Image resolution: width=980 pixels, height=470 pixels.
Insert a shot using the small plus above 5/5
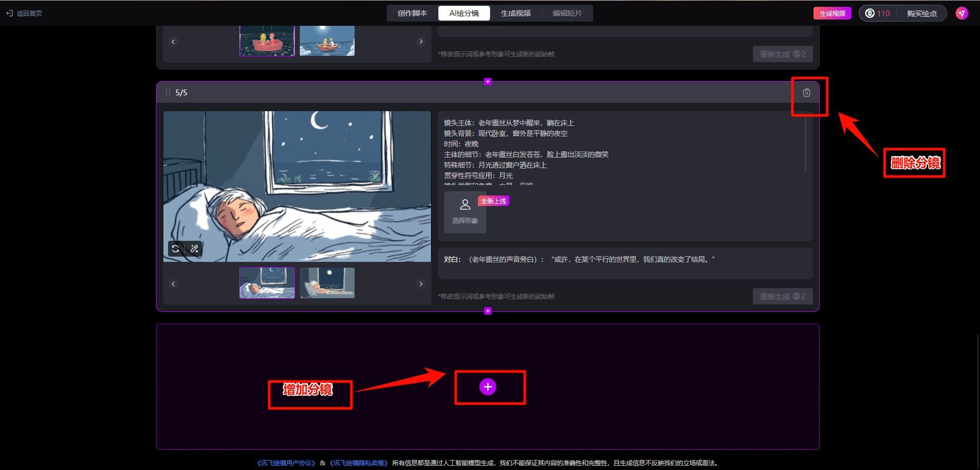488,82
